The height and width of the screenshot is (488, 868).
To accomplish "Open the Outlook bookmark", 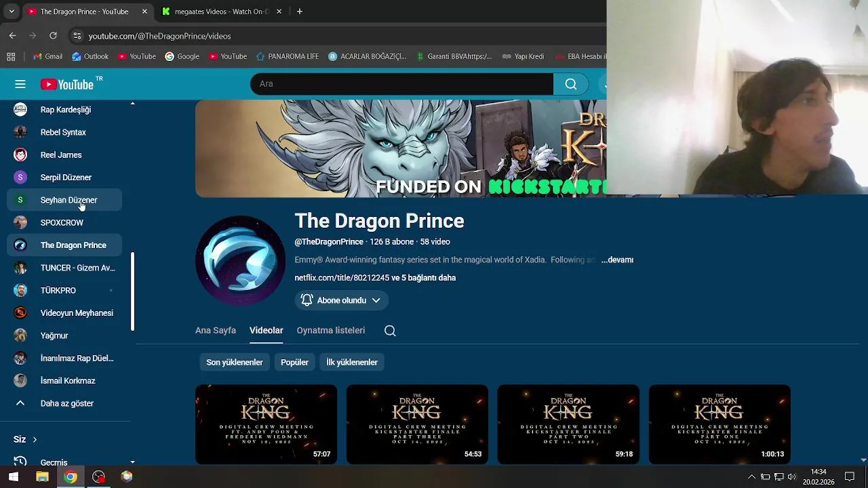I will click(x=90, y=56).
